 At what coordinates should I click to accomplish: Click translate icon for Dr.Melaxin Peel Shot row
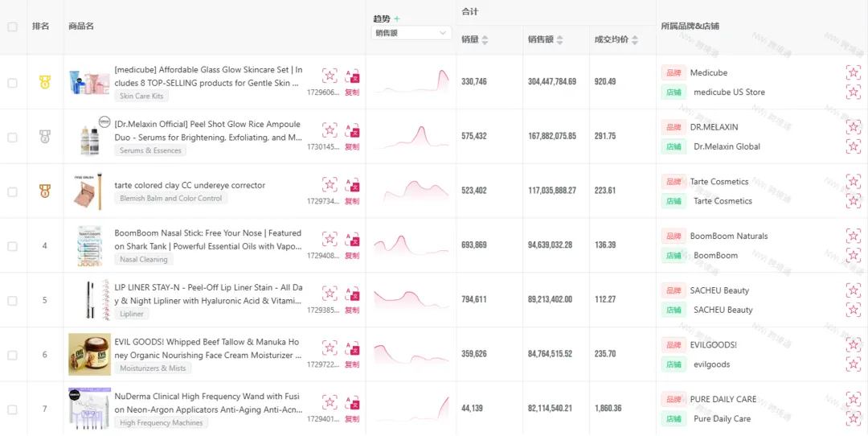(352, 130)
